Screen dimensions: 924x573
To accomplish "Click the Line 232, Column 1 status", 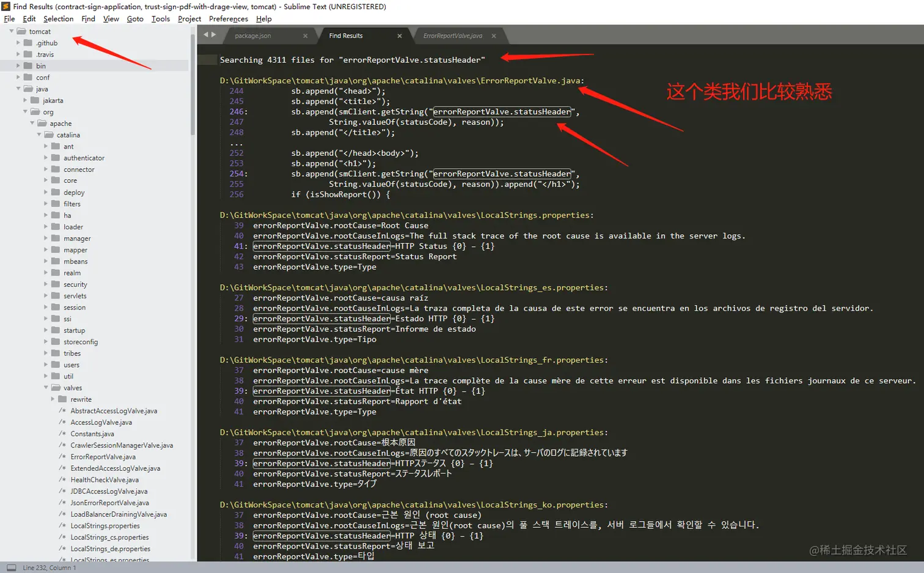I will click(50, 568).
